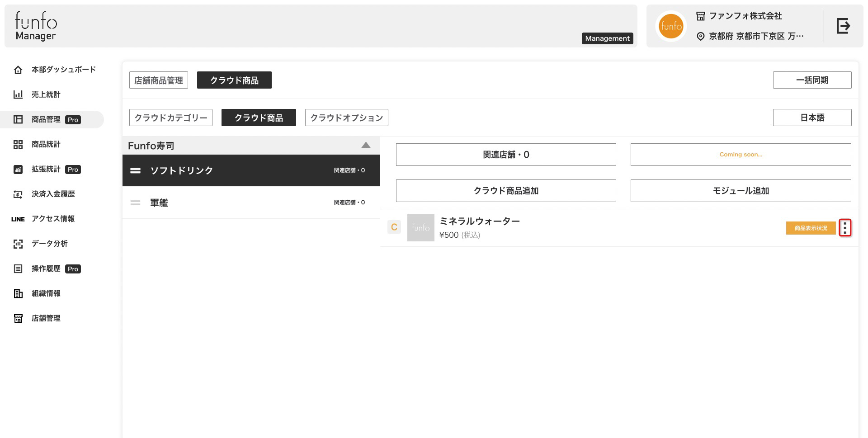Open 組織情報 in sidebar

46,293
